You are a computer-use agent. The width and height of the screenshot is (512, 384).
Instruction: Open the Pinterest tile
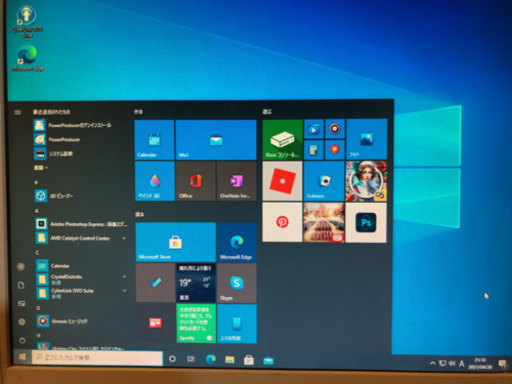282,222
